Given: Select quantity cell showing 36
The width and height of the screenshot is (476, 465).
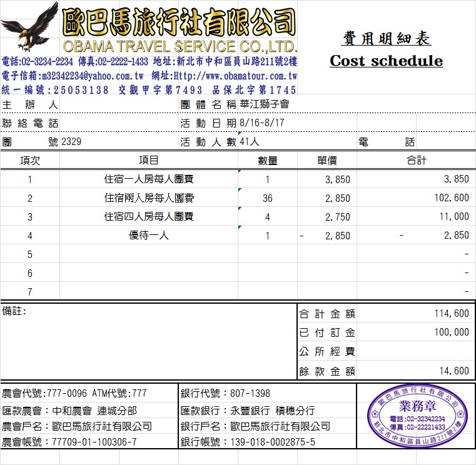Looking at the screenshot, I should 268,198.
